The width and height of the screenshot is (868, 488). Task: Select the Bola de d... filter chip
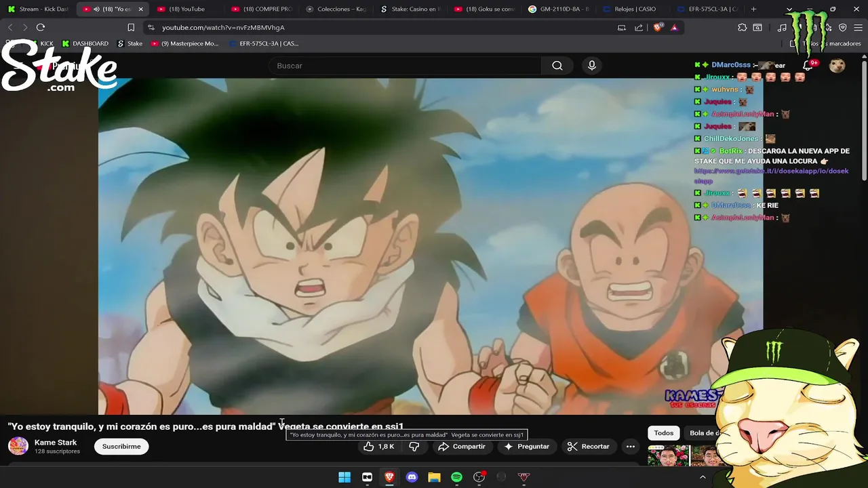tap(704, 433)
